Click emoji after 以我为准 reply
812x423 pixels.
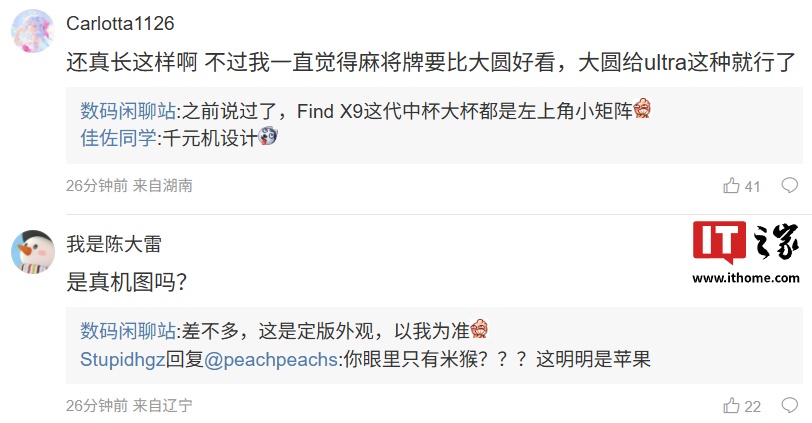tap(479, 329)
